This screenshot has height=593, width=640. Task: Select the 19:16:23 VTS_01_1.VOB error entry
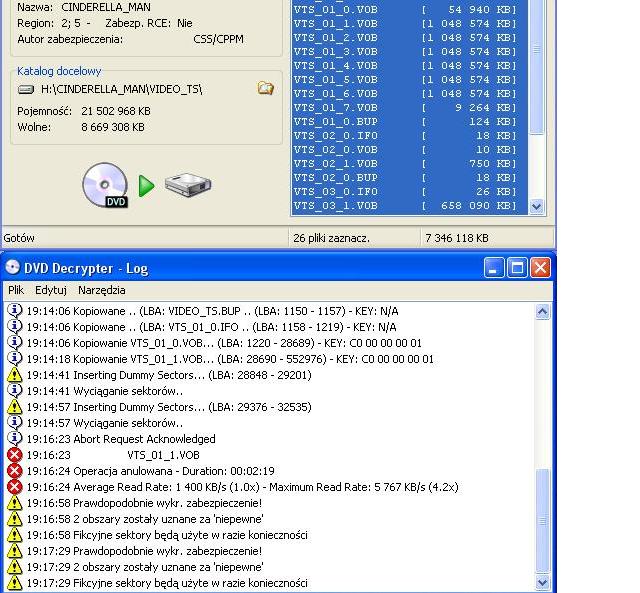113,455
